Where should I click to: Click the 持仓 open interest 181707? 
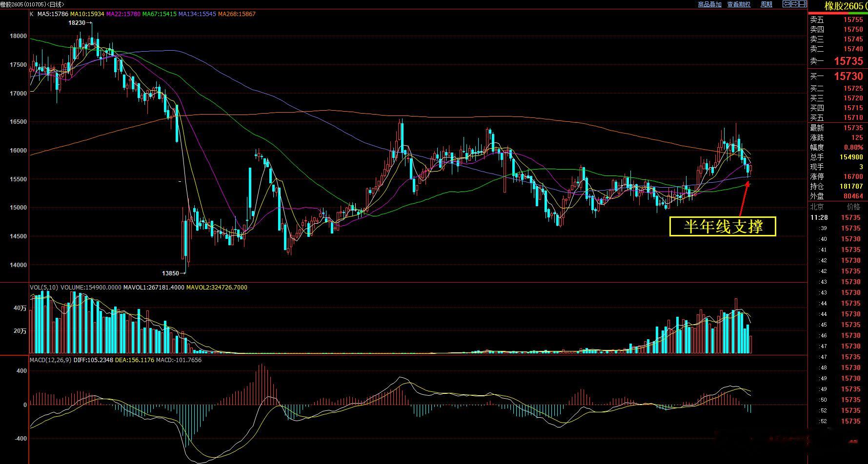pyautogui.click(x=851, y=186)
